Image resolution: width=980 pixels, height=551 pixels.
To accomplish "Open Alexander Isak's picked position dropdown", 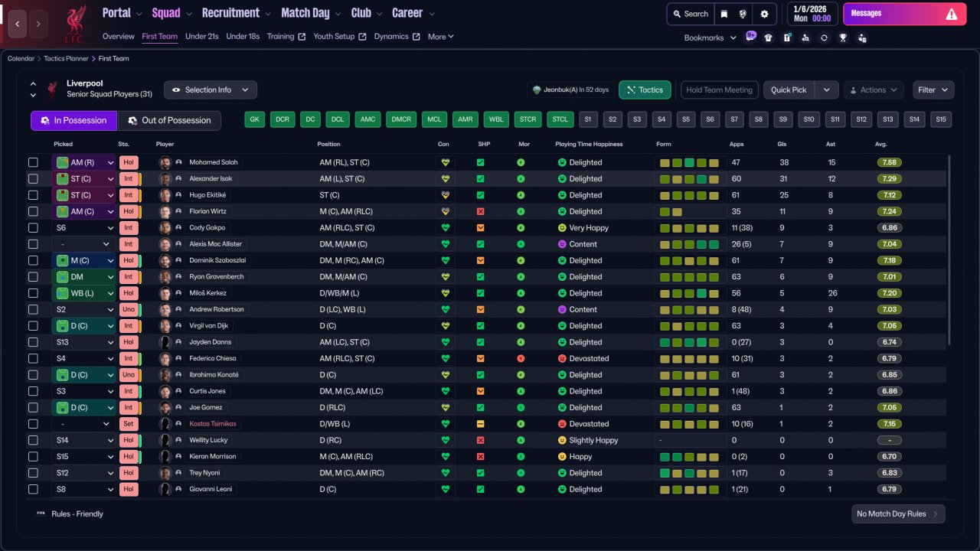I will (110, 179).
